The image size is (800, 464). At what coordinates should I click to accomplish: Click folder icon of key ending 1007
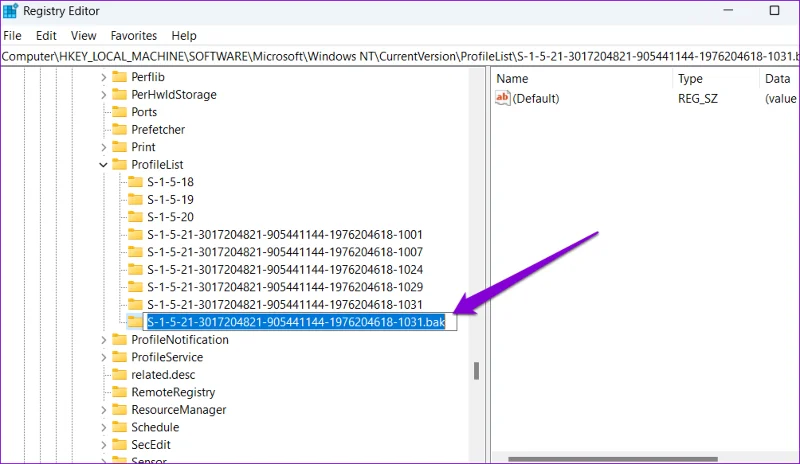pyautogui.click(x=135, y=251)
